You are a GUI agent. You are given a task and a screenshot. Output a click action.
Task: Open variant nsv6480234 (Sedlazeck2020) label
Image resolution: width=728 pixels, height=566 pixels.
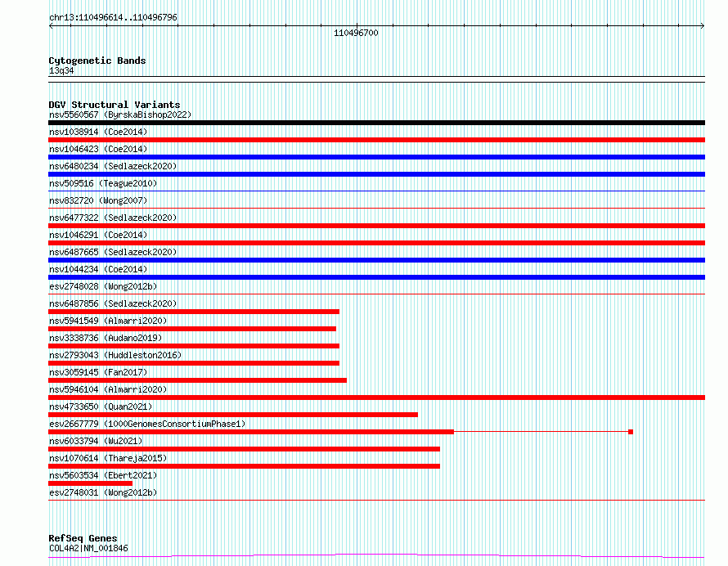click(x=113, y=166)
